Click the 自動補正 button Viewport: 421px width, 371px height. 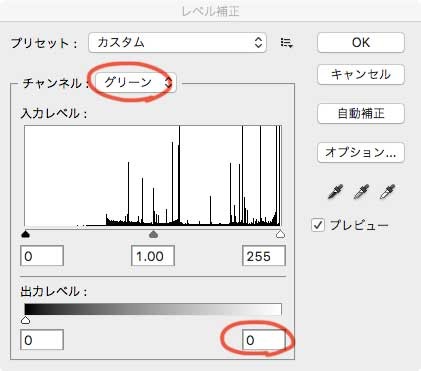click(x=361, y=113)
